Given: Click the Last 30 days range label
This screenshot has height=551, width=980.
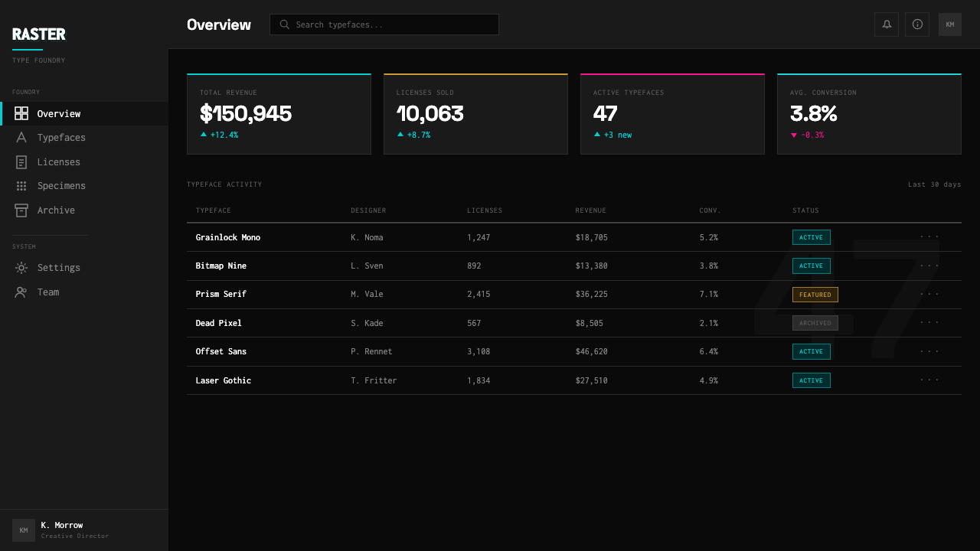Looking at the screenshot, I should click(x=935, y=184).
